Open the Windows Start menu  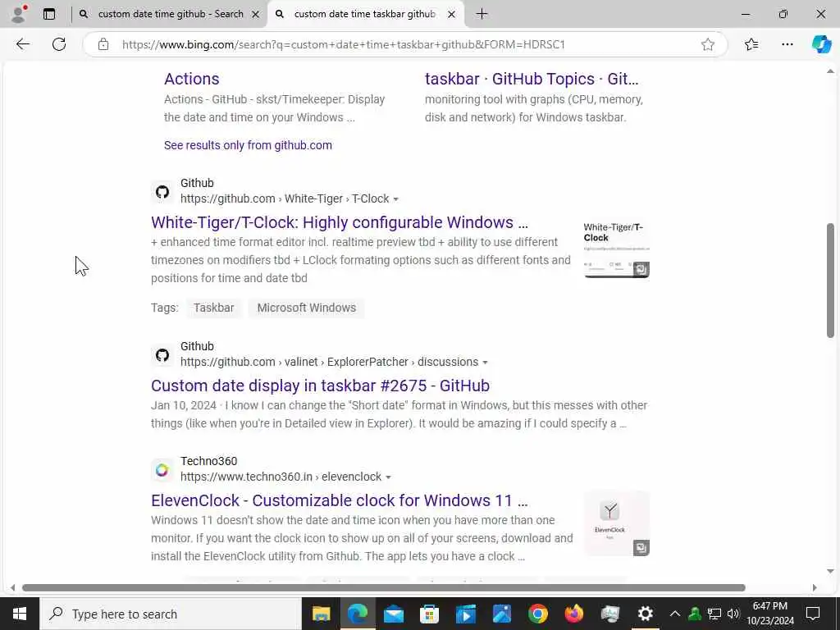[20, 614]
